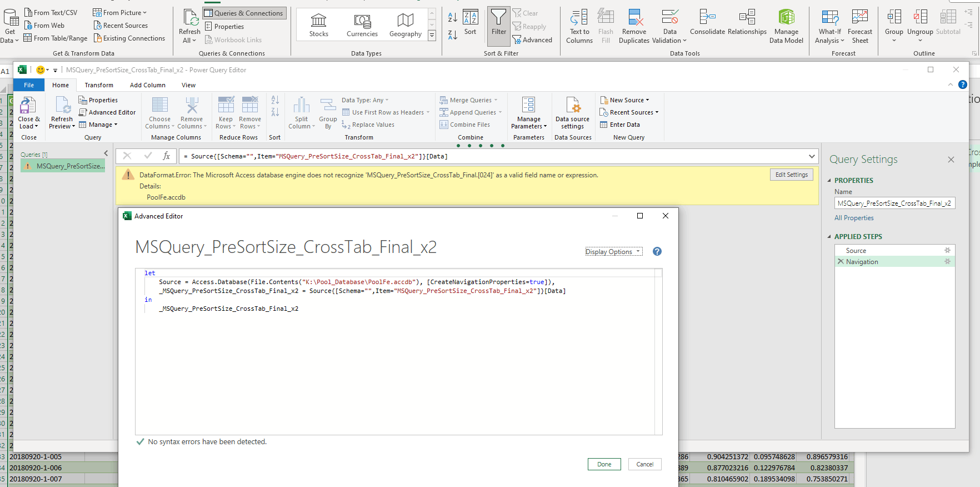Open the Manage dropdown in Query group
Viewport: 980px width, 487px height.
pyautogui.click(x=98, y=125)
